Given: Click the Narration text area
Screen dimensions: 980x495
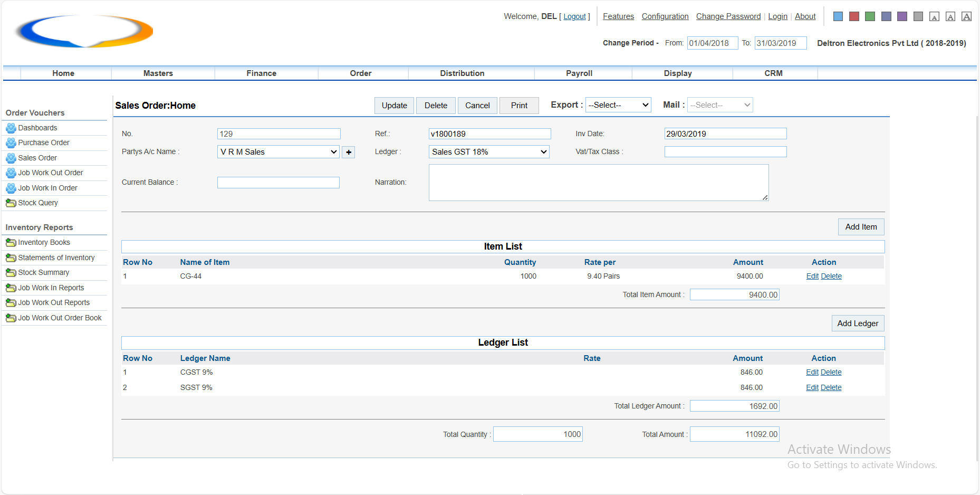Looking at the screenshot, I should (598, 183).
